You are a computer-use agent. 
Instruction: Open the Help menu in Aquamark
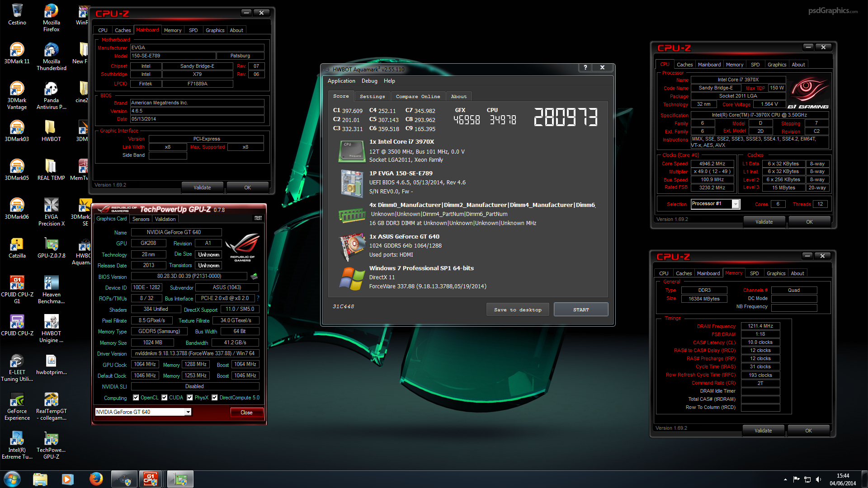pos(389,81)
